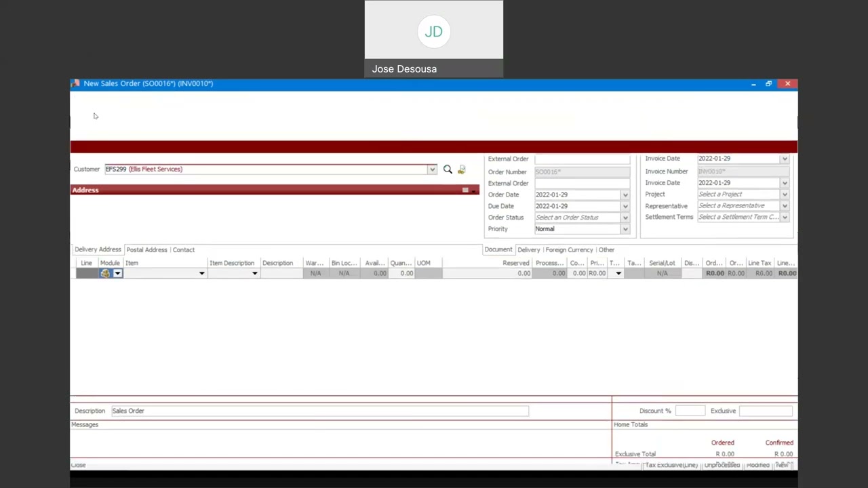Open the tax type dropdown arrow in line row
868x488 pixels.
(x=618, y=273)
